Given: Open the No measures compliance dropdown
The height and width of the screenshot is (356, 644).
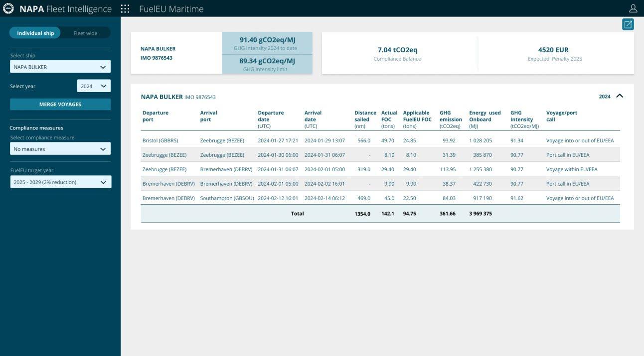Looking at the screenshot, I should tap(60, 149).
